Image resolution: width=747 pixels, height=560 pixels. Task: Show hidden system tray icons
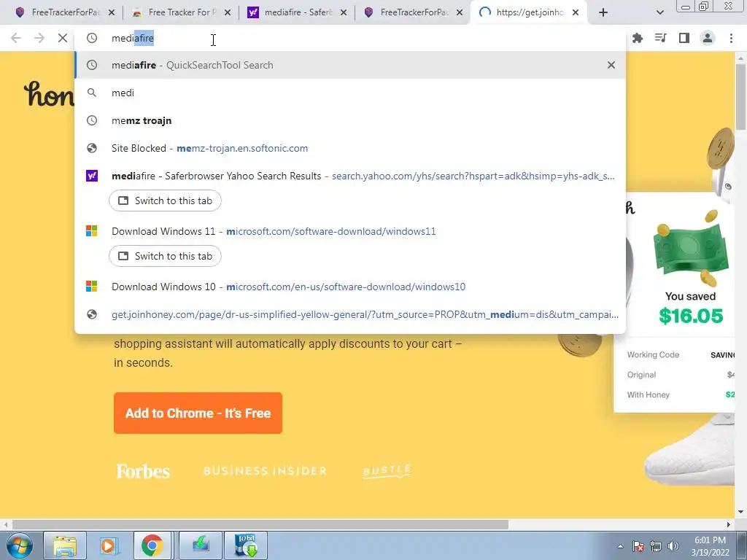pos(620,546)
